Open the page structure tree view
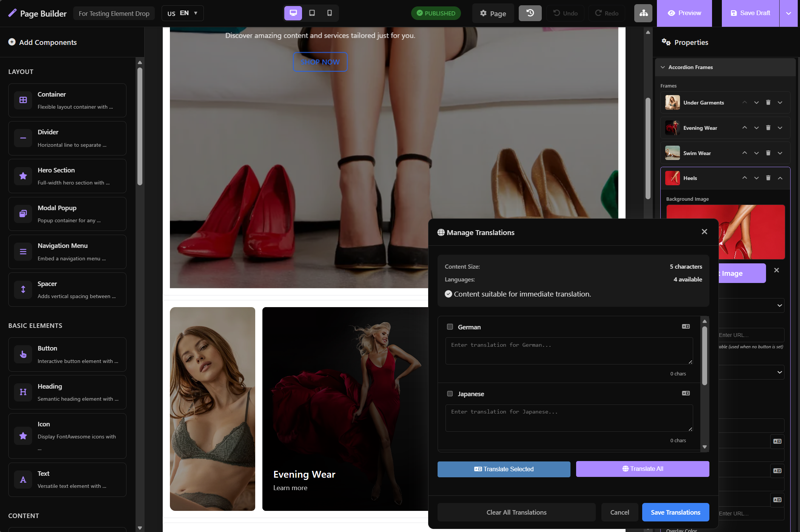 point(643,13)
